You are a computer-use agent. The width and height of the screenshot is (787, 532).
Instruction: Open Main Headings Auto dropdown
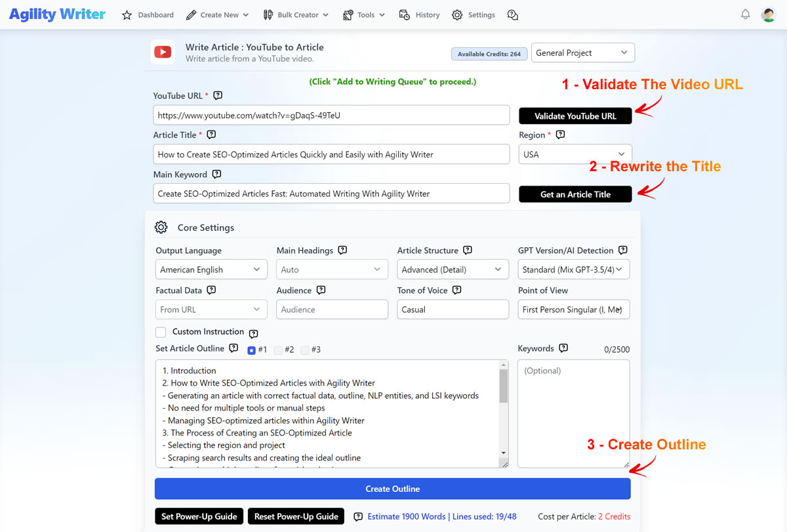[332, 270]
